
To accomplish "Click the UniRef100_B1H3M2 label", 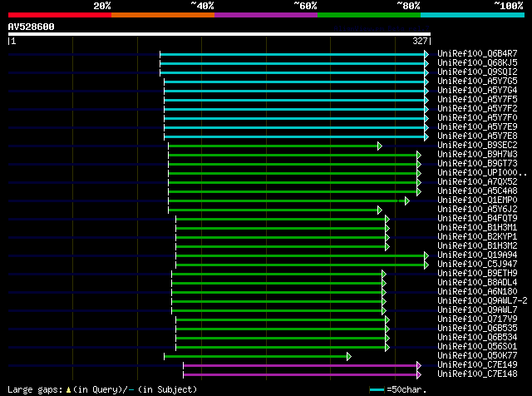I will click(x=477, y=246).
